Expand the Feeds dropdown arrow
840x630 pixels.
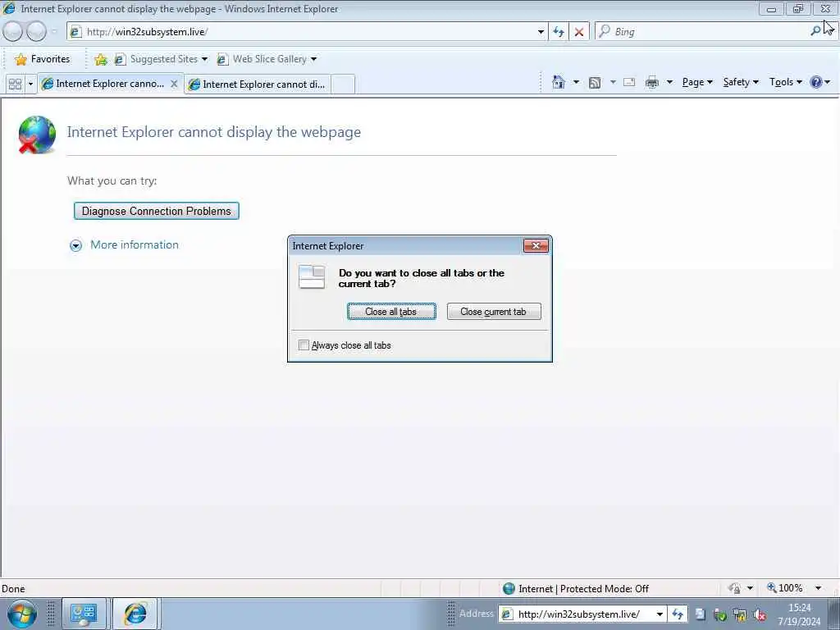click(x=612, y=83)
